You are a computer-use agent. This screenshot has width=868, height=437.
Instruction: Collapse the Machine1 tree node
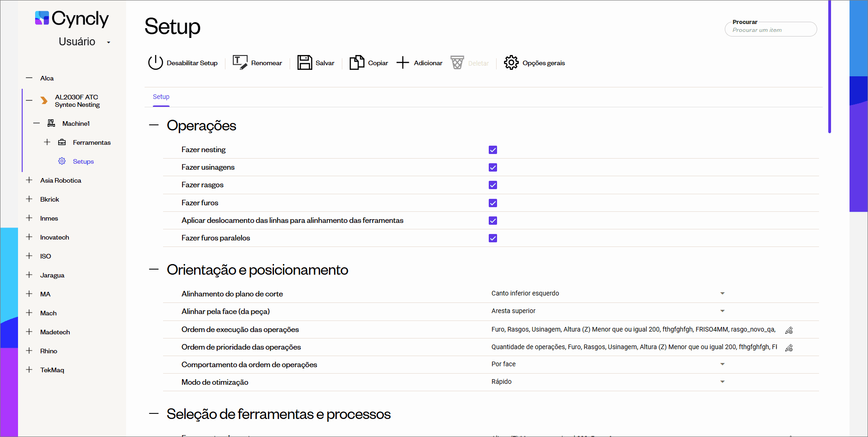[x=36, y=123]
